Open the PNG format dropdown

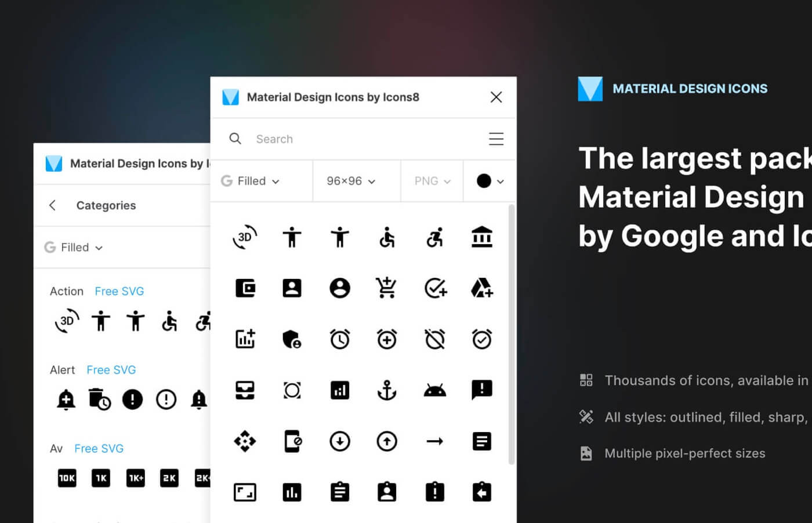coord(432,181)
